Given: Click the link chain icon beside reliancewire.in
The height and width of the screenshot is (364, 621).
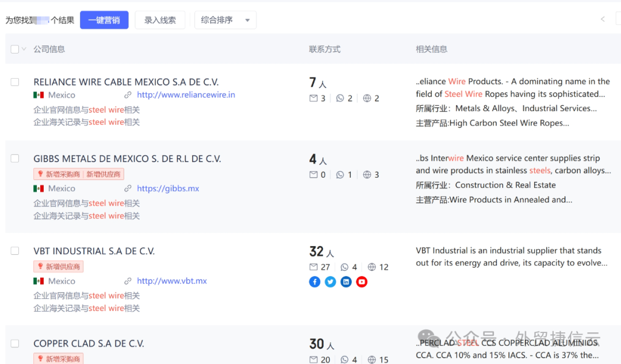Looking at the screenshot, I should pyautogui.click(x=128, y=95).
